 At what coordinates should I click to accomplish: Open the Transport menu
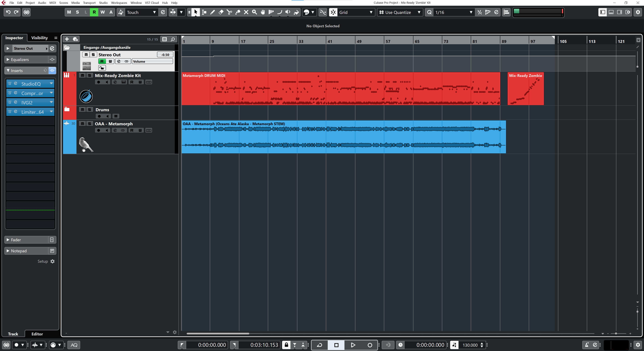pos(89,3)
